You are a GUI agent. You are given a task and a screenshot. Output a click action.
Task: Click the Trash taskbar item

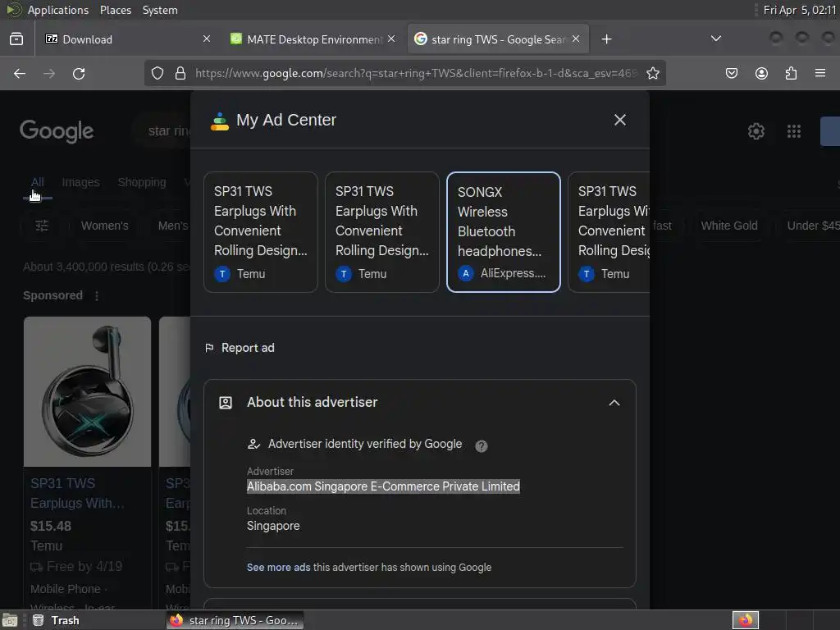click(56, 620)
